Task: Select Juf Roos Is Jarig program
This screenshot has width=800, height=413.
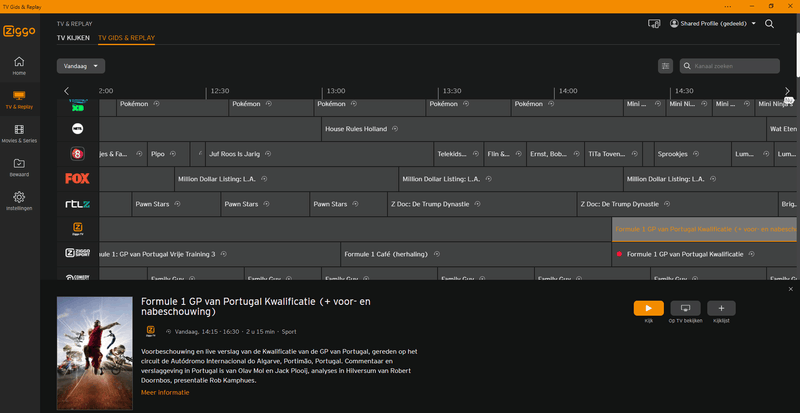Action: 319,154
